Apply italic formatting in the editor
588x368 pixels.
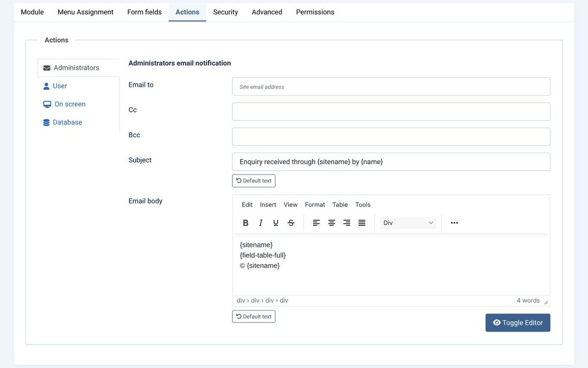tap(261, 223)
